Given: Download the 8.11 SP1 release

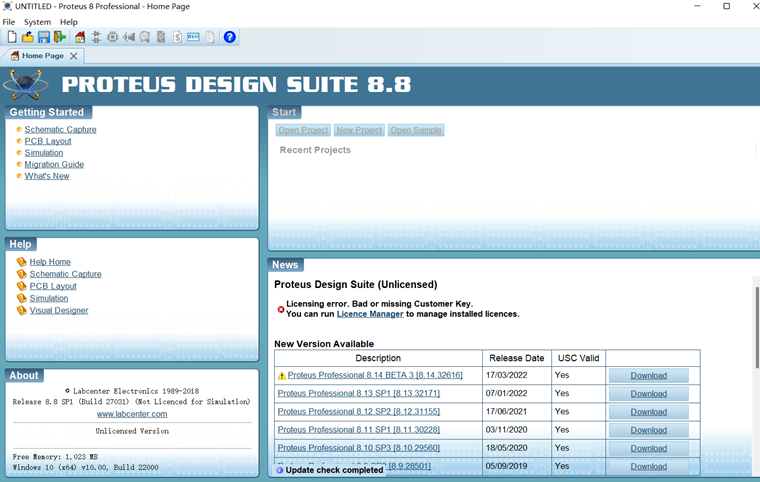Looking at the screenshot, I should pos(649,430).
